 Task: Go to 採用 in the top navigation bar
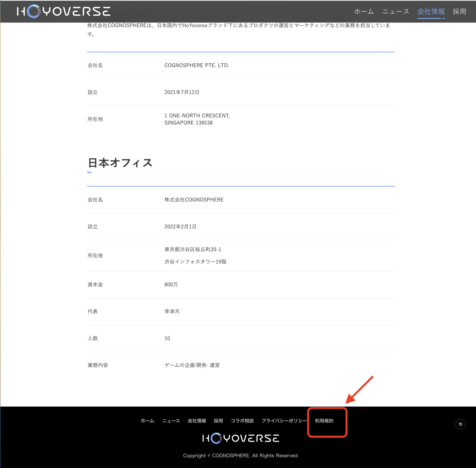click(459, 11)
